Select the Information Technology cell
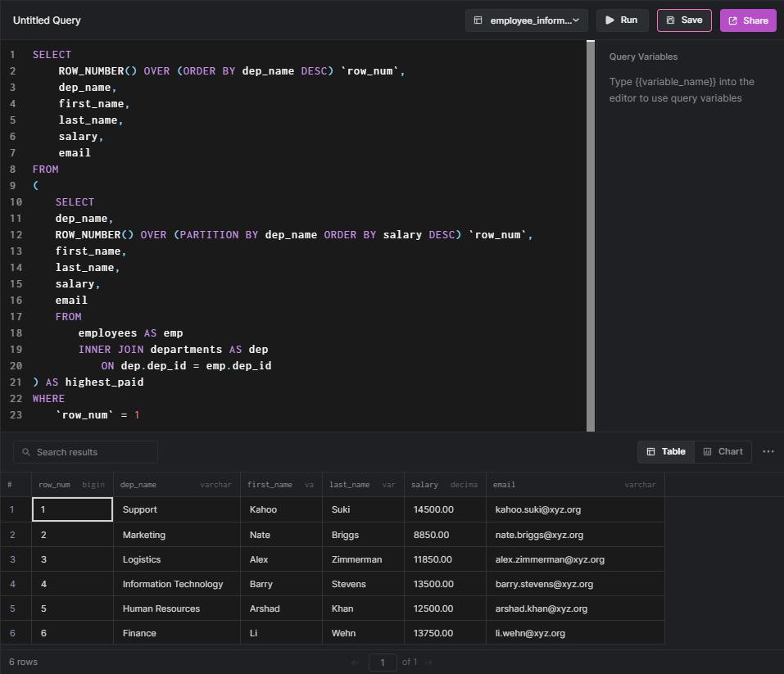The height and width of the screenshot is (674, 784). click(176, 584)
